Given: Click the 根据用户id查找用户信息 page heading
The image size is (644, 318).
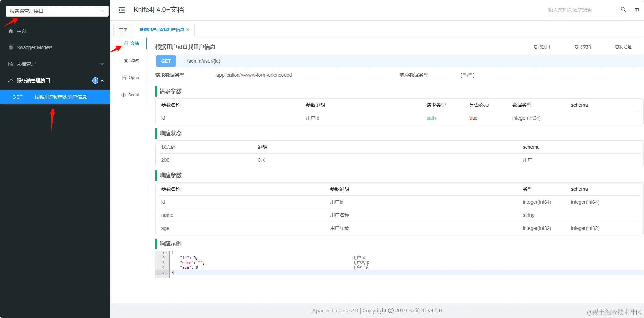Looking at the screenshot, I should click(185, 47).
